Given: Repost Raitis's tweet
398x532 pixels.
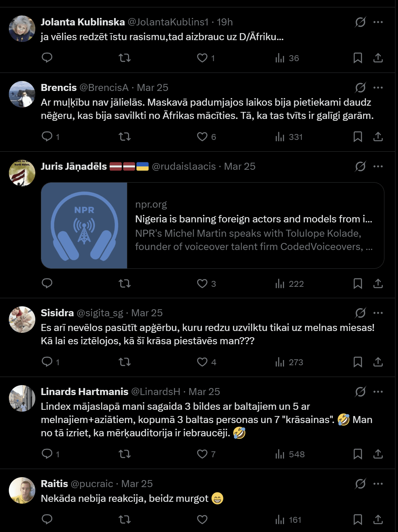Looking at the screenshot, I should [125, 519].
